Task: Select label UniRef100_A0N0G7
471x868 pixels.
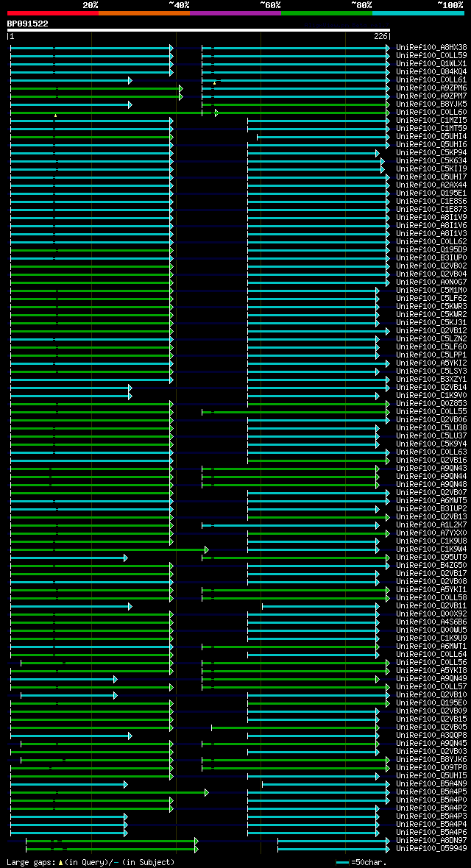Action: click(x=432, y=282)
